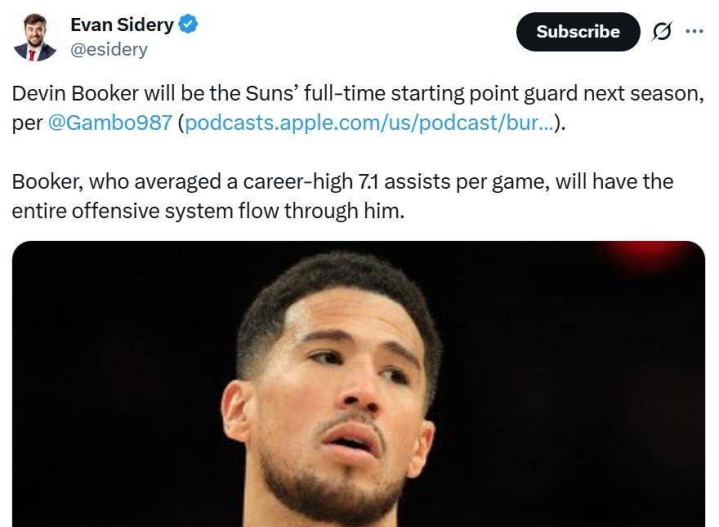Open the Evan Sidery display name link
The height and width of the screenshot is (527, 719).
click(x=122, y=25)
